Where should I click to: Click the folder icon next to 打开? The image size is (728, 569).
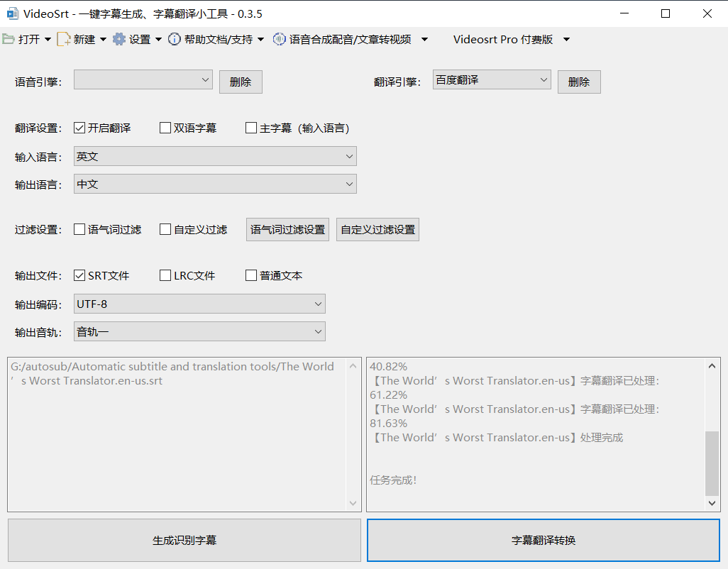click(9, 39)
